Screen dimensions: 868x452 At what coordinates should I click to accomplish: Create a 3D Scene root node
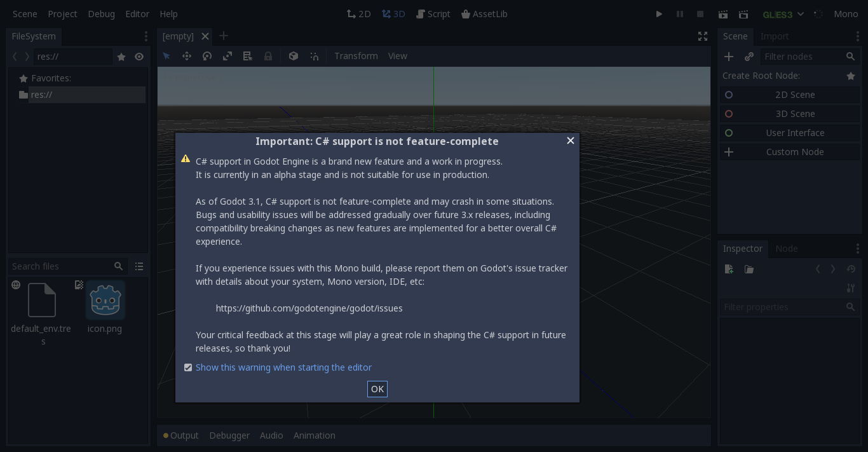[790, 114]
